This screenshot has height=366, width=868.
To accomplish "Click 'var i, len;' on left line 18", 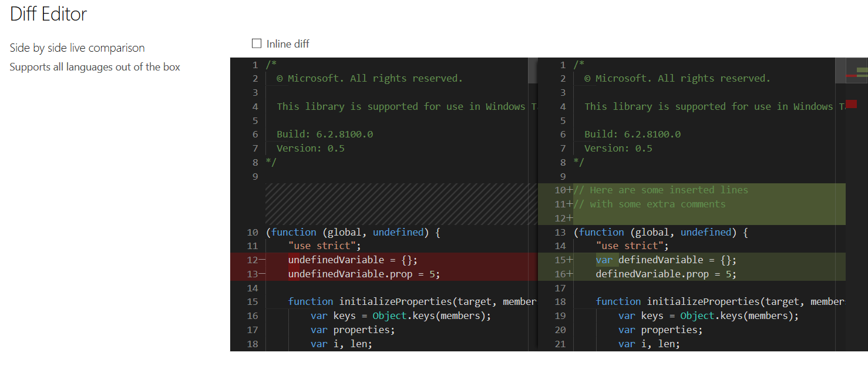I will [x=341, y=344].
